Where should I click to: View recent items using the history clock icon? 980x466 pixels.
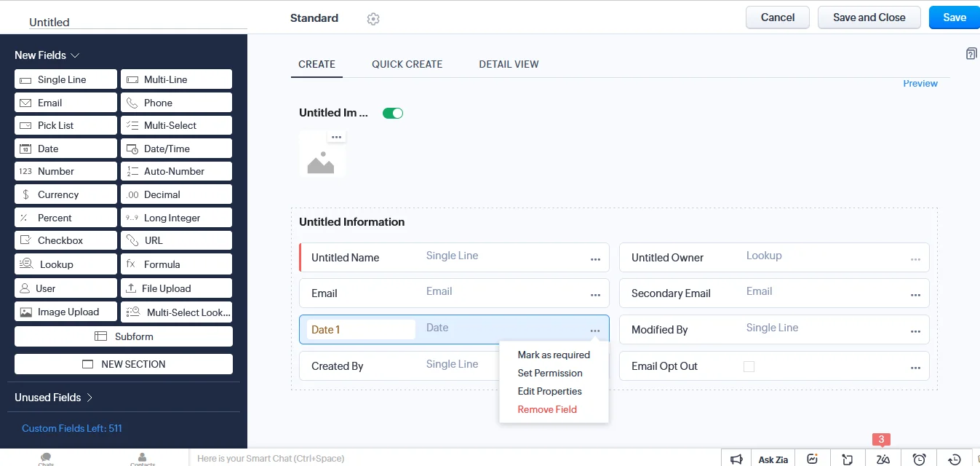pos(953,458)
